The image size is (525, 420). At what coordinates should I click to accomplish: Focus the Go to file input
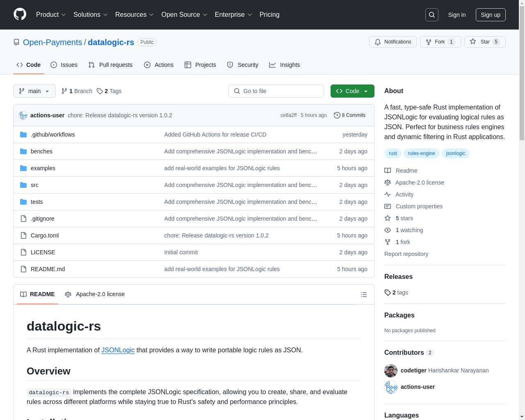pyautogui.click(x=276, y=91)
